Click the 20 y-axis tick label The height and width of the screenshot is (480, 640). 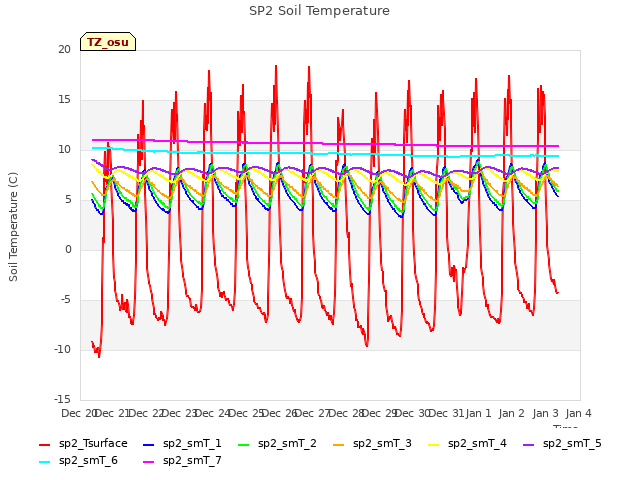pyautogui.click(x=64, y=49)
